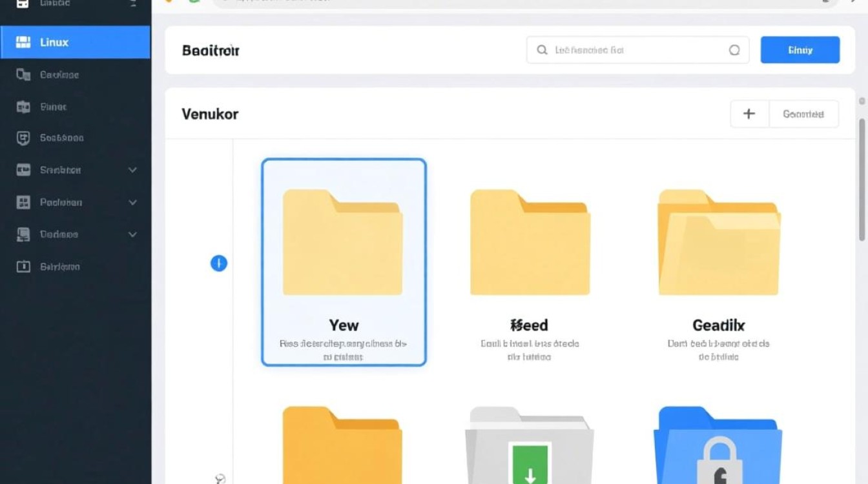Click the icon of the second sidebar item below Linux
The height and width of the screenshot is (484, 868).
(23, 107)
